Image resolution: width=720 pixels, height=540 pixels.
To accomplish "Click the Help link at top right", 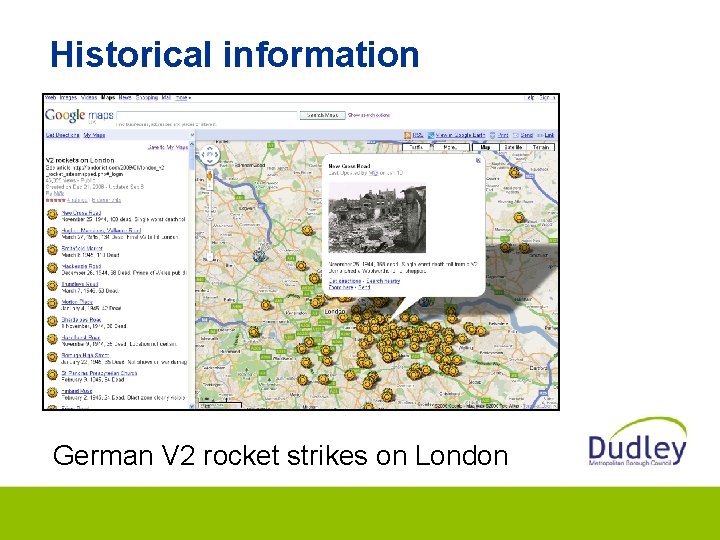I will pos(529,97).
